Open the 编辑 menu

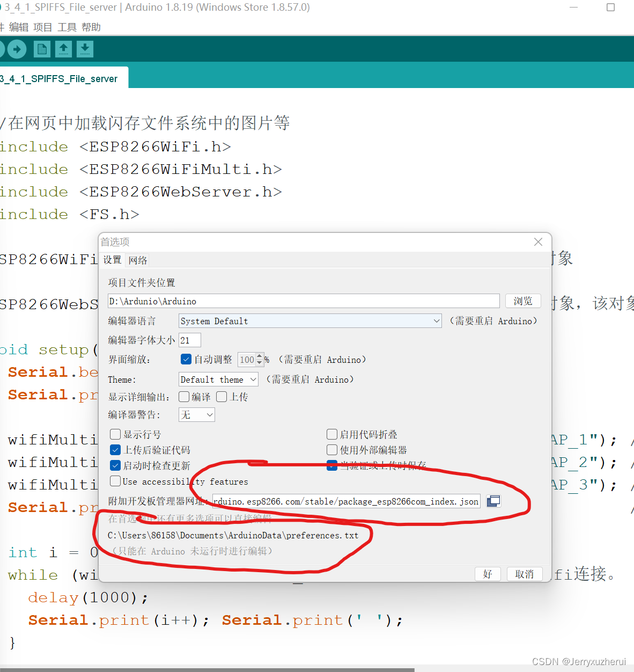coord(19,27)
